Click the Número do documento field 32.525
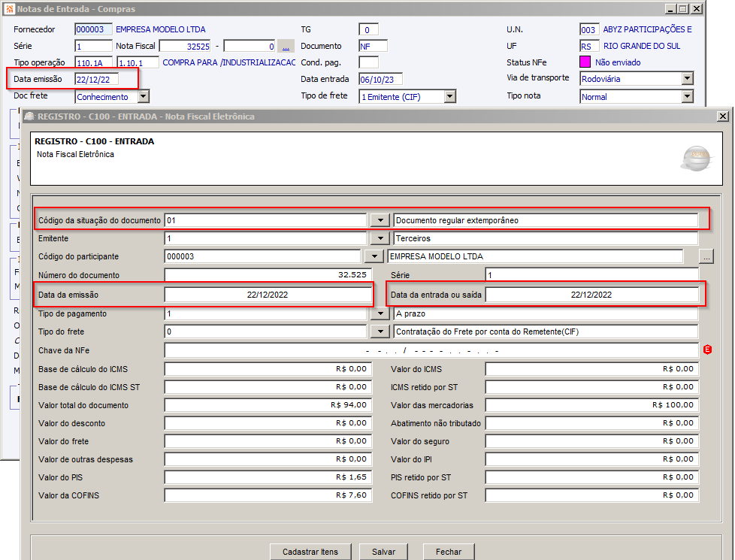The image size is (735, 560). [x=268, y=275]
